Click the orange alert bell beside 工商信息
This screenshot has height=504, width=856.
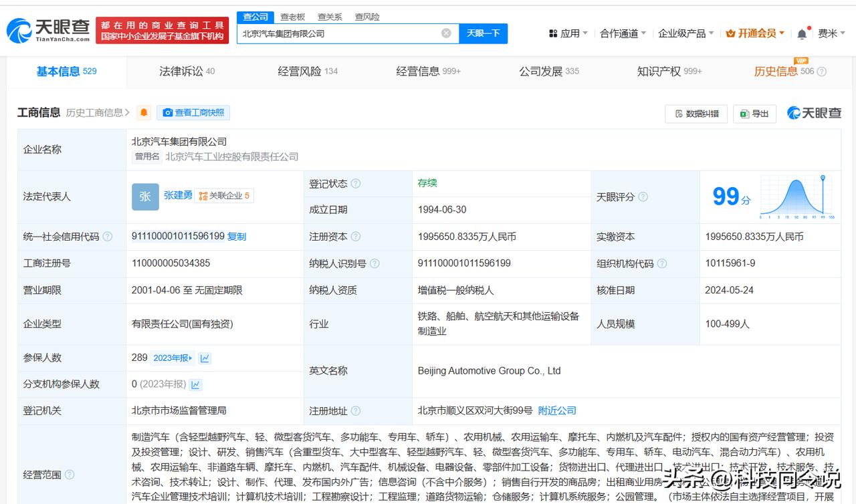click(144, 113)
